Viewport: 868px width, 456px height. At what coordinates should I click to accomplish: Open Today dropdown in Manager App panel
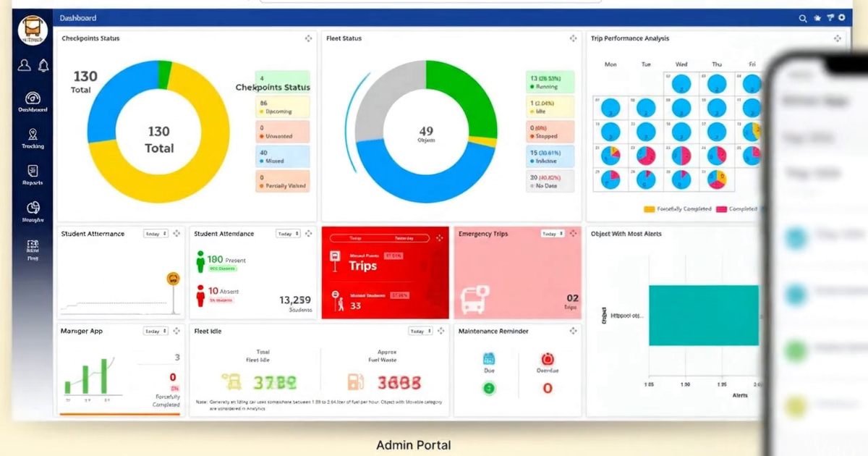click(x=156, y=331)
